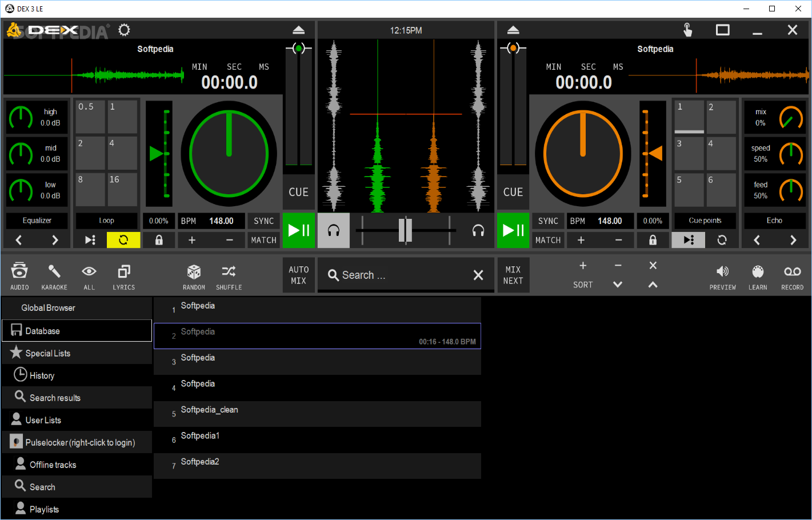Select the Karaoke microphone icon

point(54,276)
